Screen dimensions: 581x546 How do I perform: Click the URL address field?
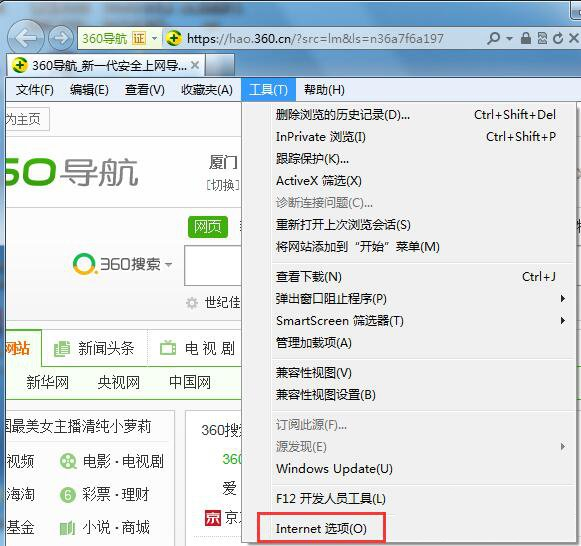[x=315, y=39]
